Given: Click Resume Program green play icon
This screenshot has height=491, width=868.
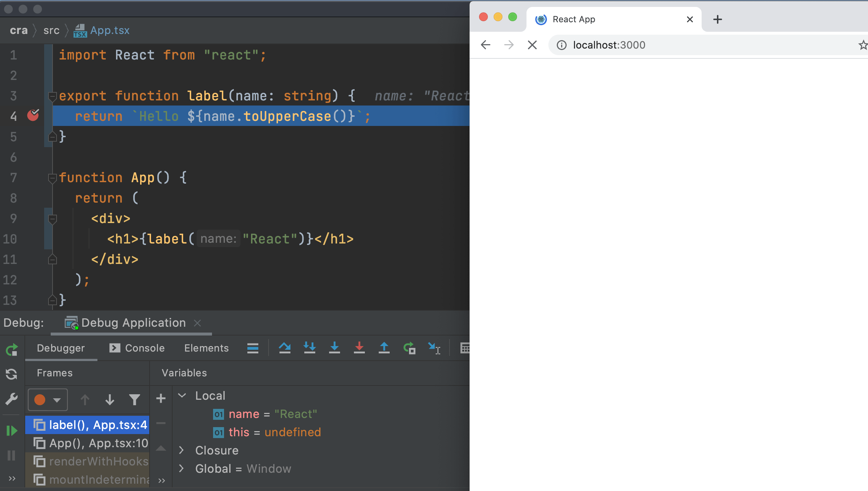Looking at the screenshot, I should coord(12,431).
